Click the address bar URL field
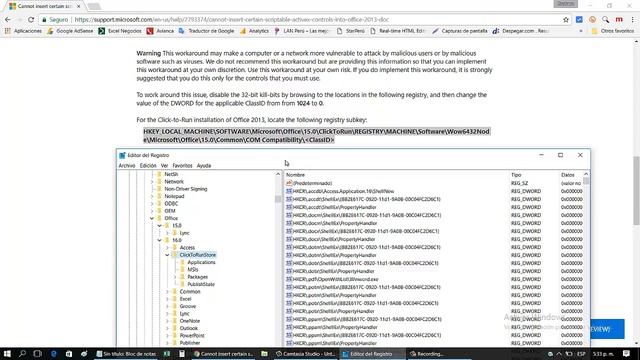640x360 pixels. click(302, 20)
